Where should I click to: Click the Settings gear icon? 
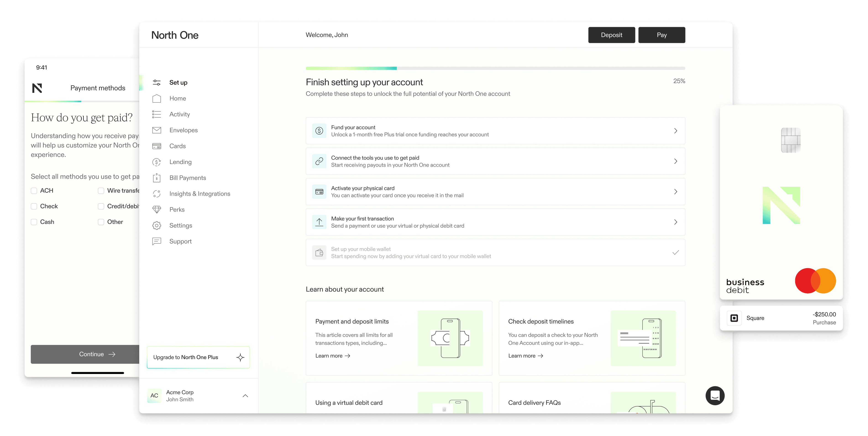pyautogui.click(x=157, y=225)
